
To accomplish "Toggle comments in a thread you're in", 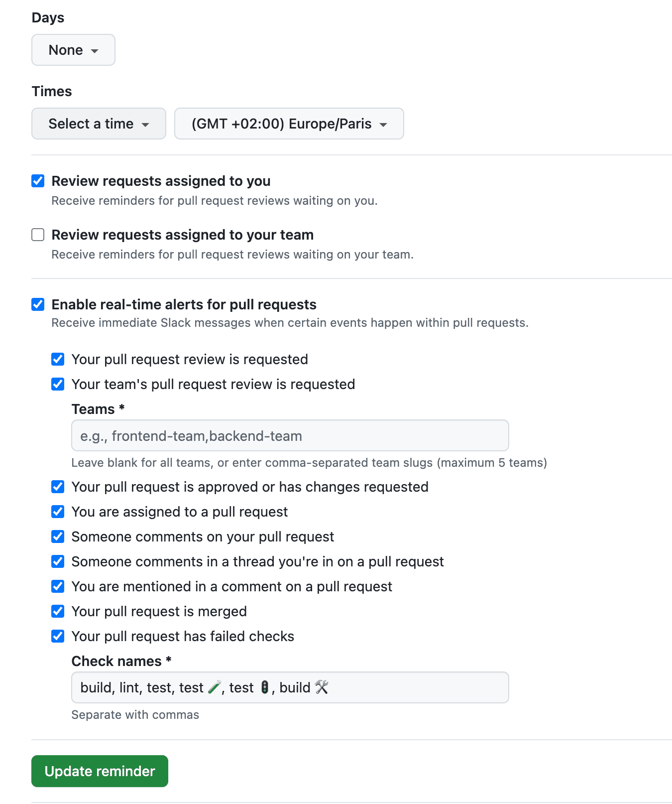I will [x=58, y=561].
